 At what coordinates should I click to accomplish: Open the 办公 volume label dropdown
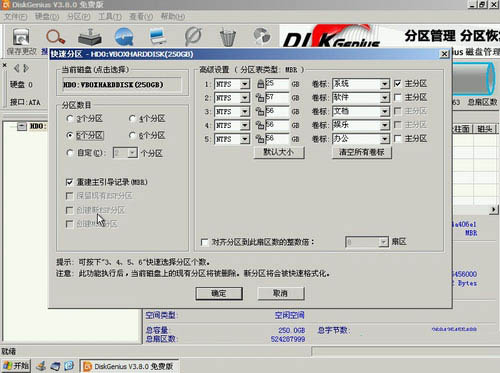pyautogui.click(x=385, y=139)
